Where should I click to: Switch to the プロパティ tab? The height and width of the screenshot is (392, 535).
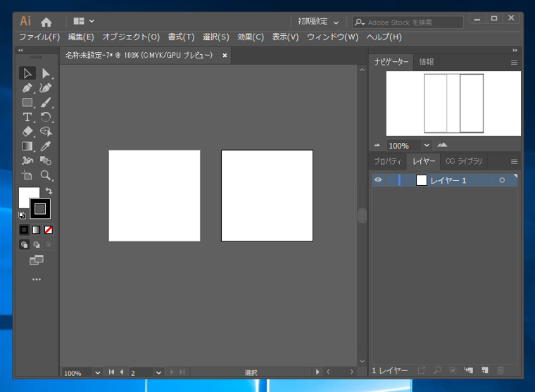[388, 161]
